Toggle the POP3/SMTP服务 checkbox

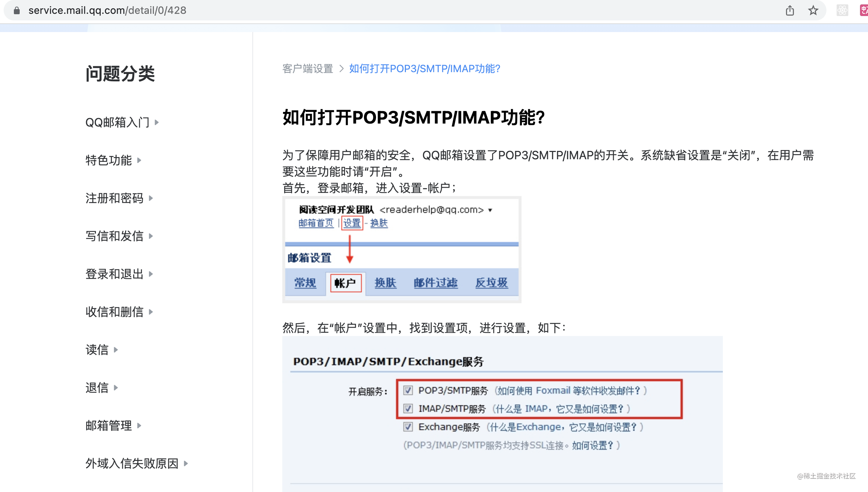click(408, 390)
